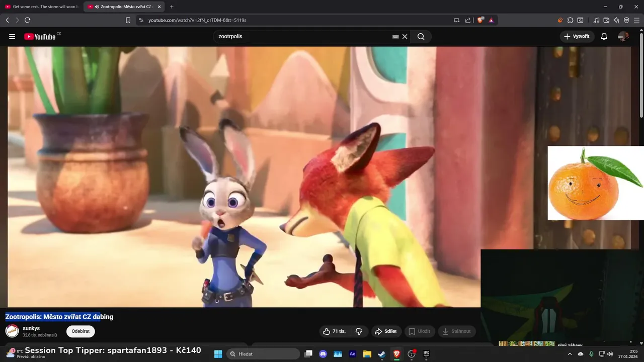The height and width of the screenshot is (362, 644).
Task: Open After Effects from taskbar
Action: pos(353,354)
